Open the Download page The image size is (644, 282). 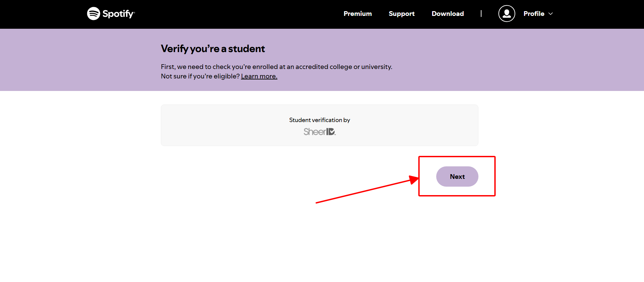pos(448,14)
